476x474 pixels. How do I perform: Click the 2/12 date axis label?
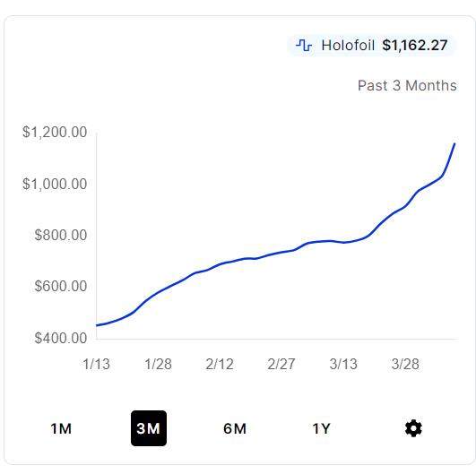pos(220,364)
